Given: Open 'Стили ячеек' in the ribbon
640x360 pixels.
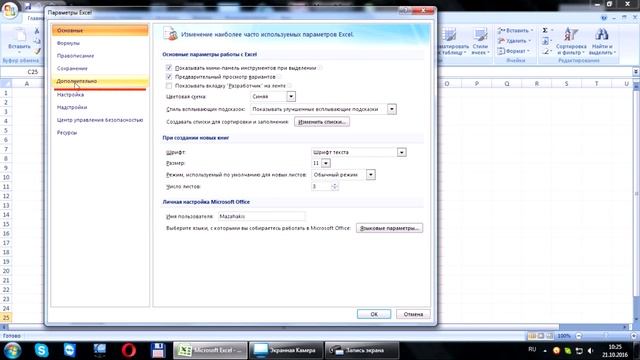Looking at the screenshot, I should click(480, 41).
